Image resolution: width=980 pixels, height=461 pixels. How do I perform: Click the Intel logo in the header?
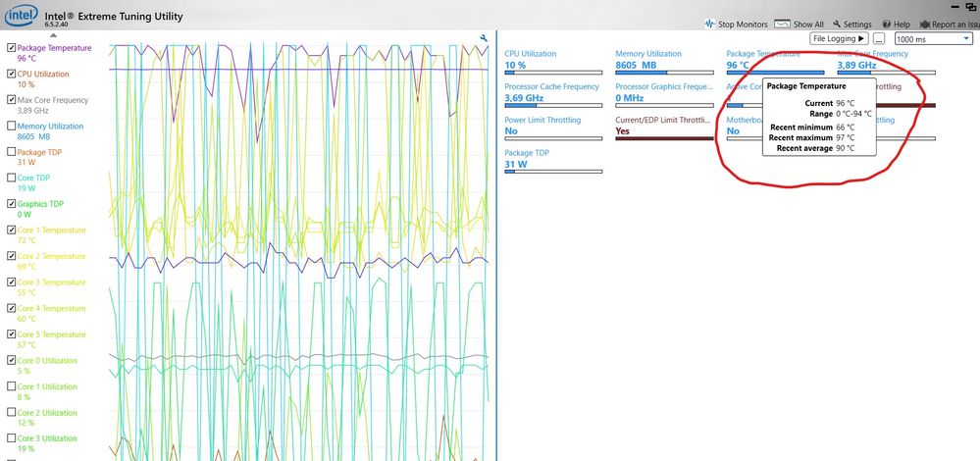[22, 15]
